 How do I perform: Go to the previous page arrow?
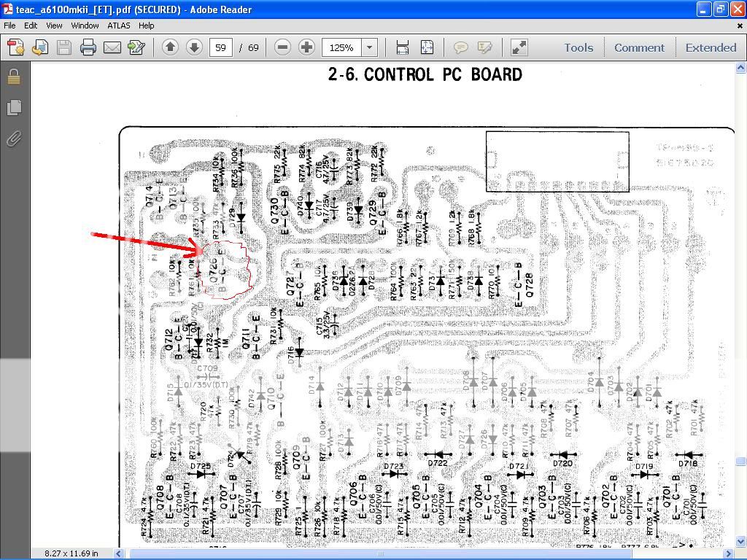(169, 47)
